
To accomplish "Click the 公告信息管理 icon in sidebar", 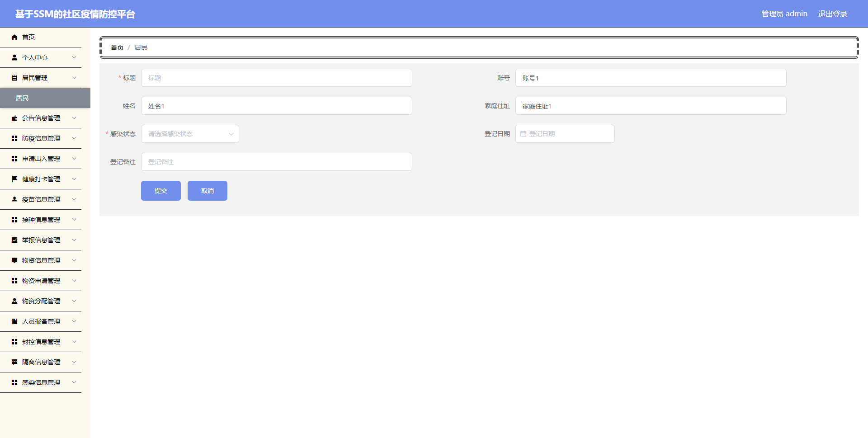I will pos(14,118).
